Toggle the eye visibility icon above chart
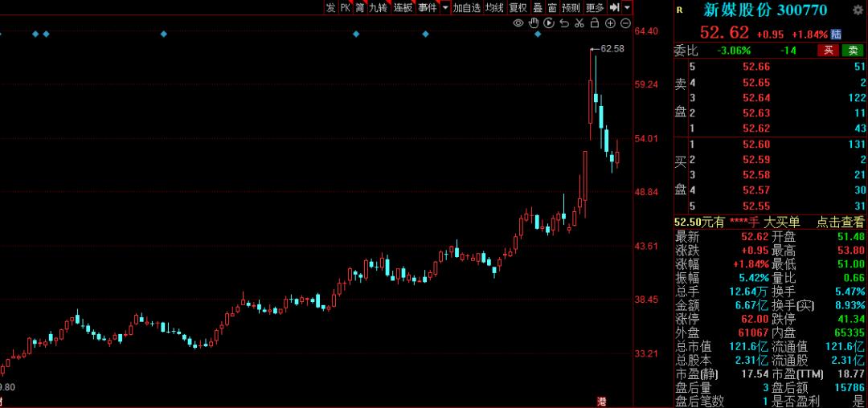Viewport: 868px width, 408px height. pos(518,23)
